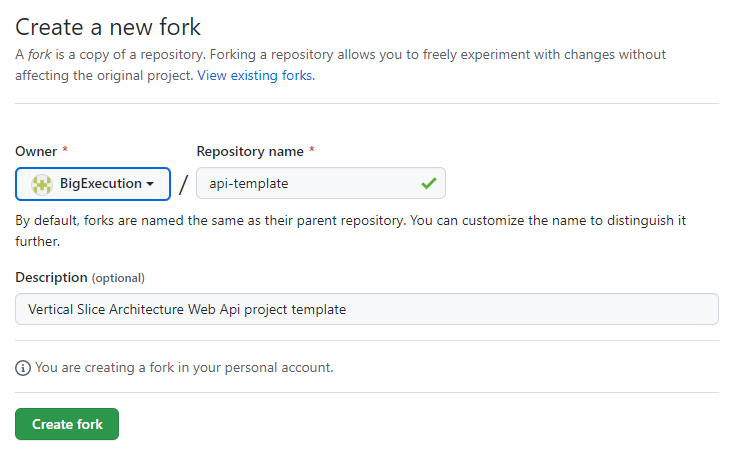The image size is (735, 455).
Task: Click the Repository name label
Action: click(250, 151)
